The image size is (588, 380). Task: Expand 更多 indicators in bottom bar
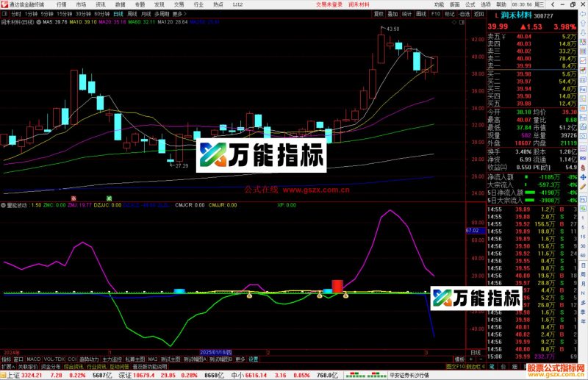(x=240, y=359)
